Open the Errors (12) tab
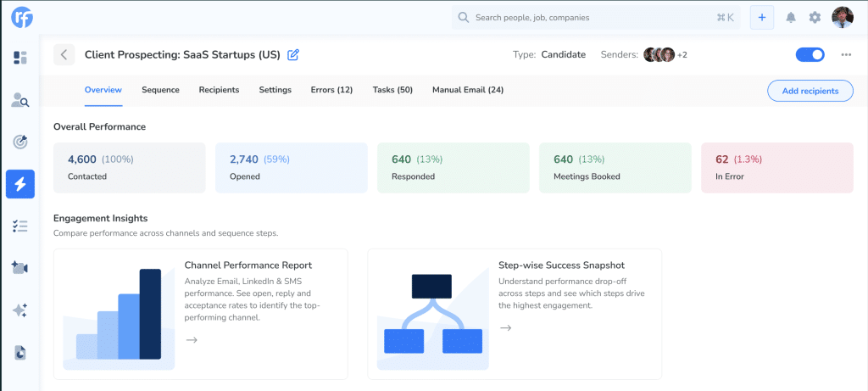This screenshot has height=391, width=868. tap(331, 90)
